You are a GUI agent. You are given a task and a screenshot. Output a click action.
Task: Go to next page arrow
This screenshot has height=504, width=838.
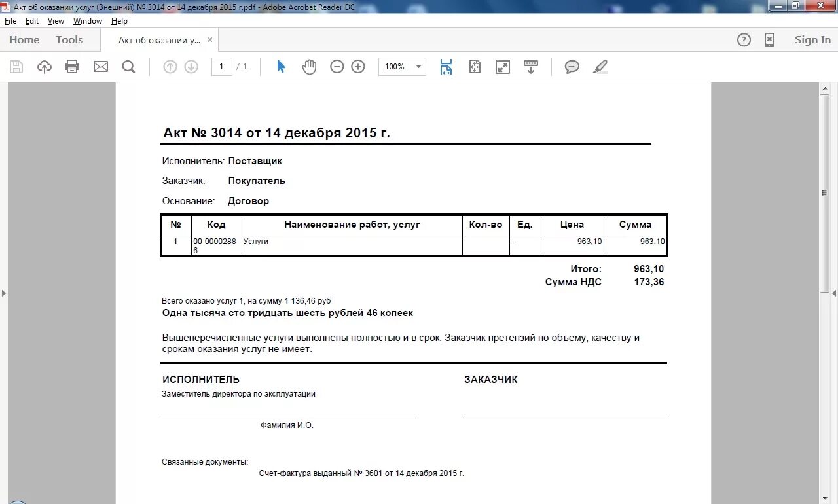[191, 66]
